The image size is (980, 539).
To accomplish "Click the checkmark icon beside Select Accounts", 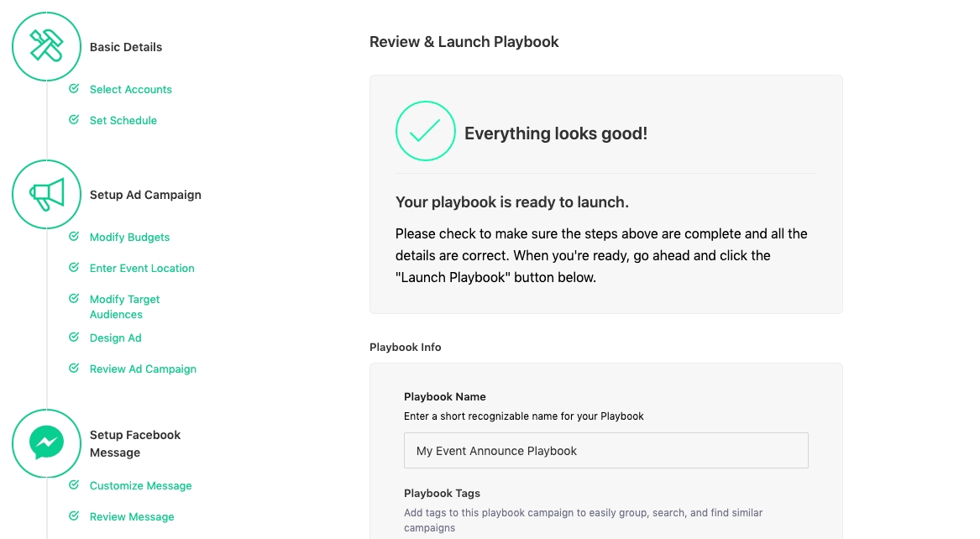I will (x=74, y=89).
